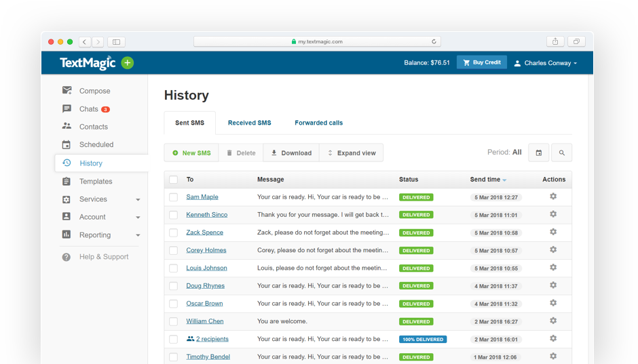Check the 2 recipients row checkbox

[174, 339]
